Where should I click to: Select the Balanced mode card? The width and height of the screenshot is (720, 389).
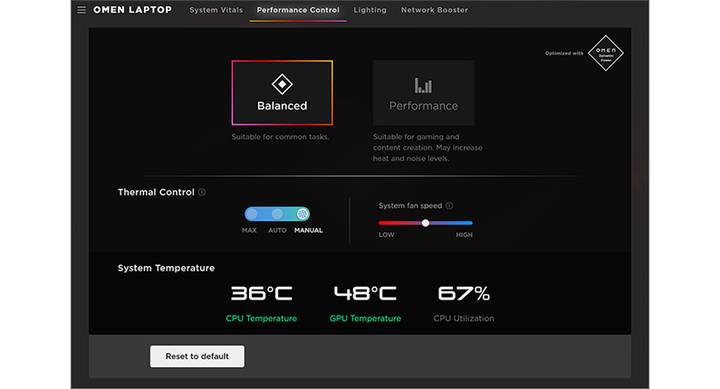tap(282, 93)
